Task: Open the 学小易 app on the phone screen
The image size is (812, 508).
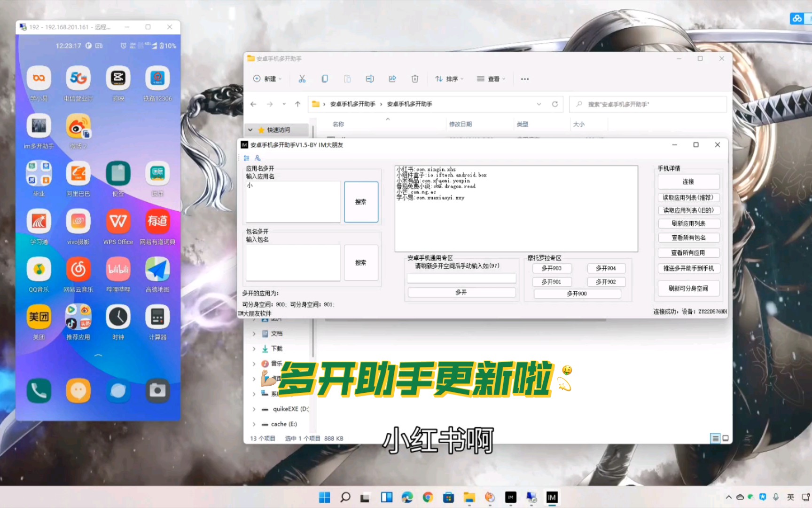Action: coord(39,78)
